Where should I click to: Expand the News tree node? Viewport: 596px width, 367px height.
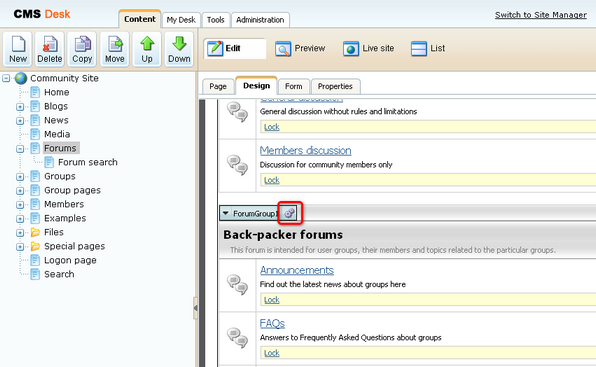[x=20, y=121]
